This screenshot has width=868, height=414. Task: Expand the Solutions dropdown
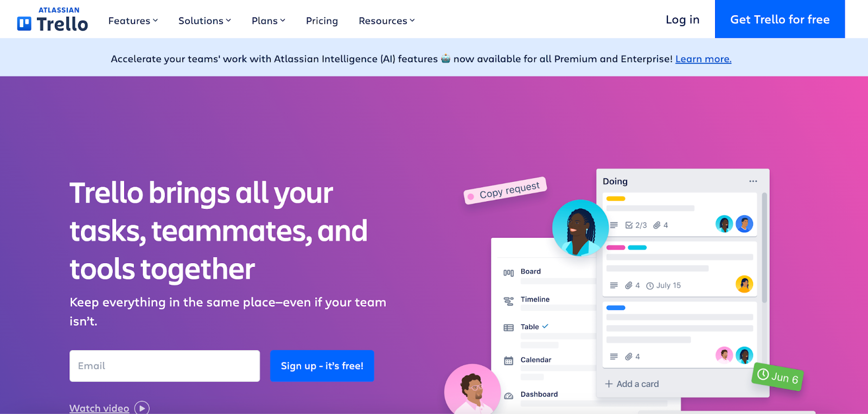pyautogui.click(x=205, y=21)
